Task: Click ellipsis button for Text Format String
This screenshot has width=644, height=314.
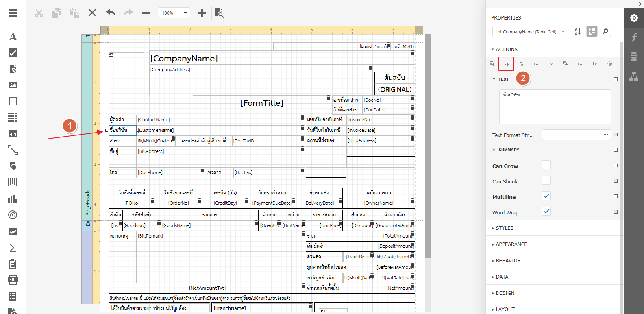Action: 606,135
